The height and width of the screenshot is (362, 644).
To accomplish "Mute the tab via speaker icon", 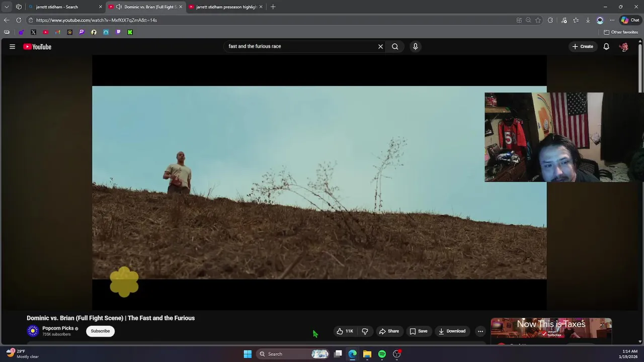I will [119, 7].
